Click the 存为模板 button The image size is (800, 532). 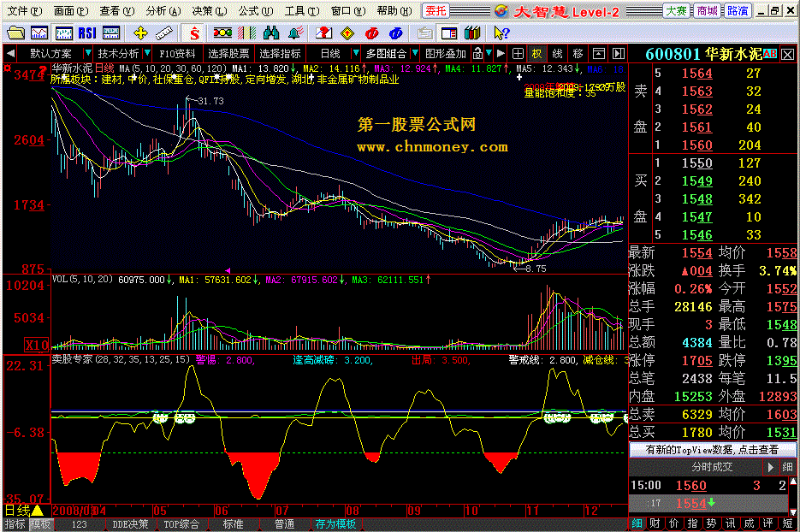(x=335, y=524)
